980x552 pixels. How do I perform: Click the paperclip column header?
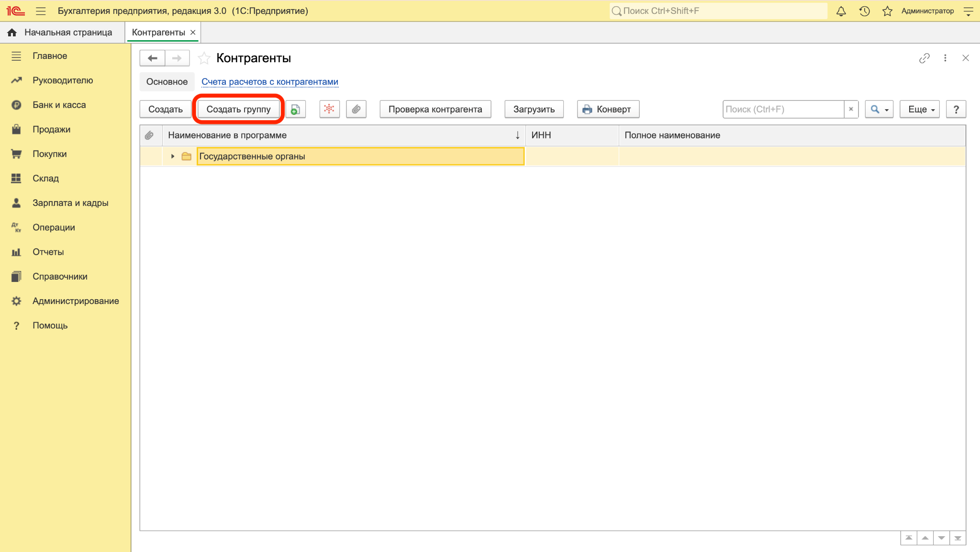pyautogui.click(x=150, y=135)
